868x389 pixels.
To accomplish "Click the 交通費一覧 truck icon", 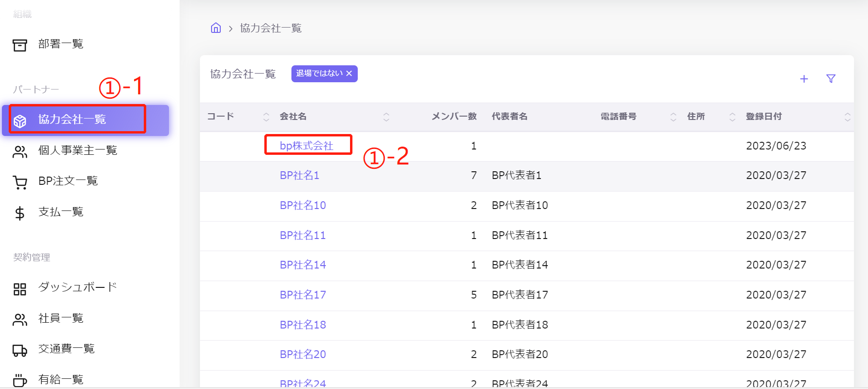I will point(20,350).
